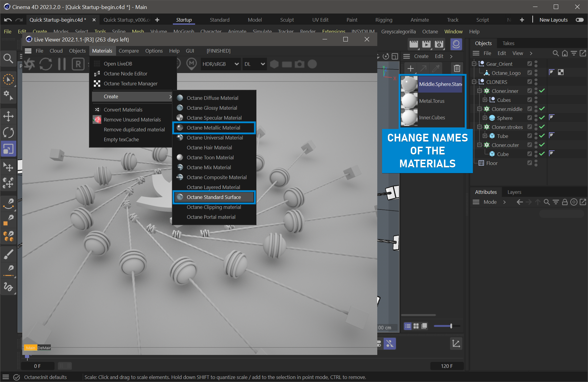Image resolution: width=588 pixels, height=382 pixels.
Task: Click the render region R icon
Action: 78,64
